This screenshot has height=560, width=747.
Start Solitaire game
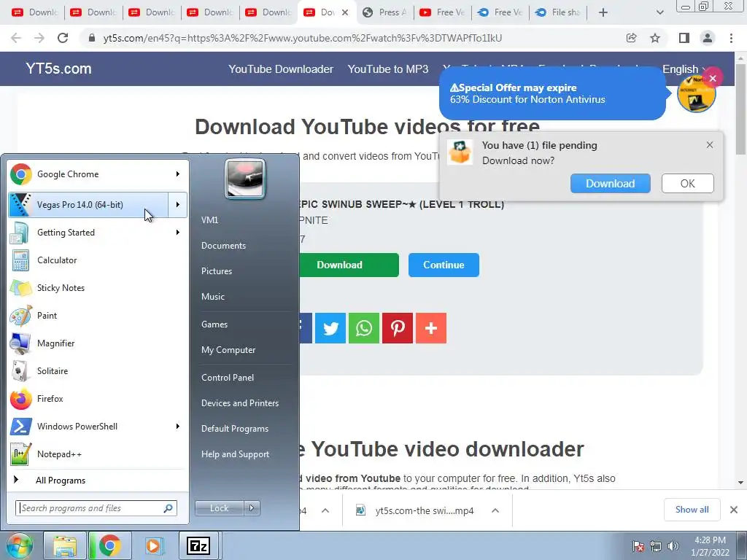(98, 370)
